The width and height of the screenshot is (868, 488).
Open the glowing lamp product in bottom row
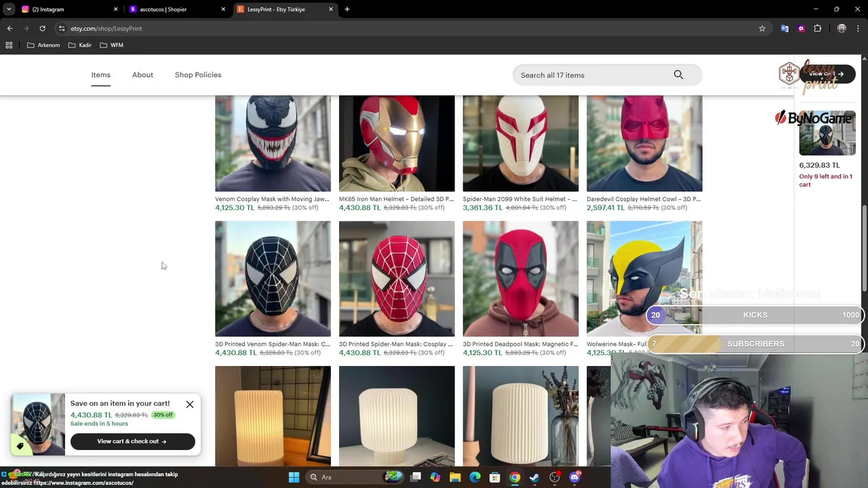coord(273,415)
